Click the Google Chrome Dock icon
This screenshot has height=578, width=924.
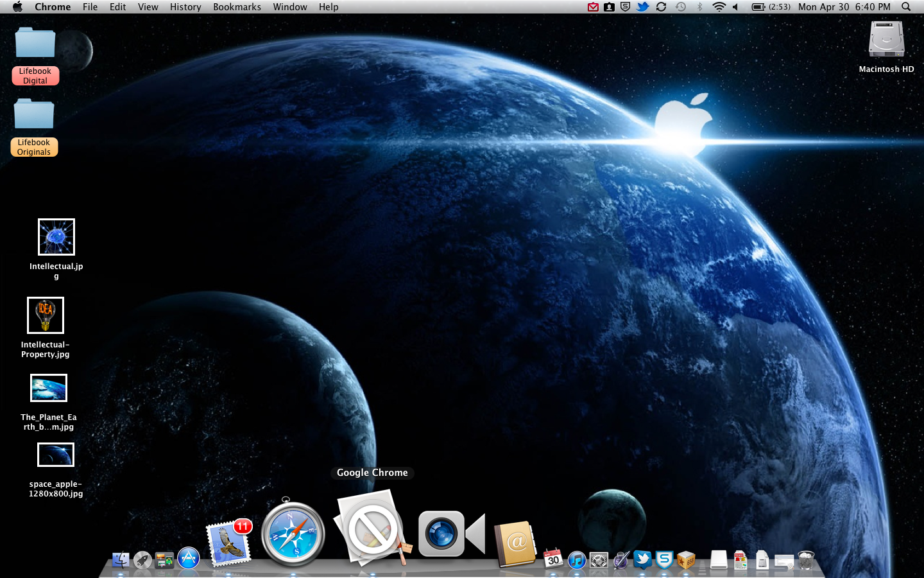(x=372, y=528)
